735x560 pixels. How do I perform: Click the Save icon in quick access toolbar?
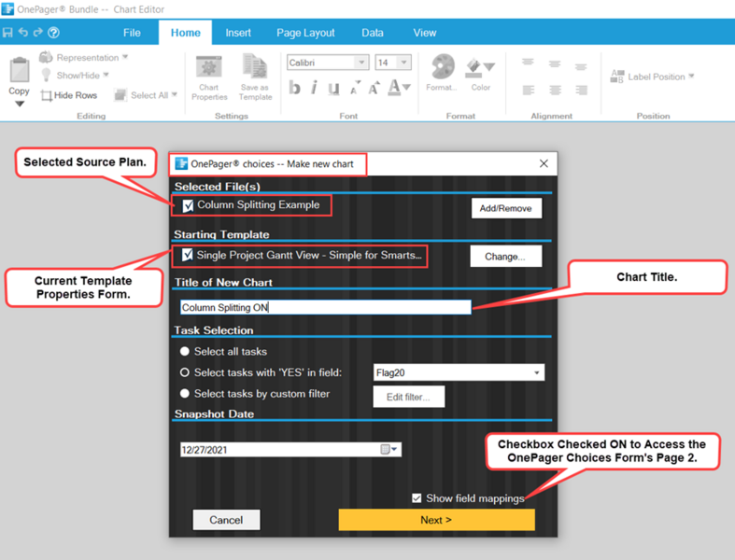7,33
